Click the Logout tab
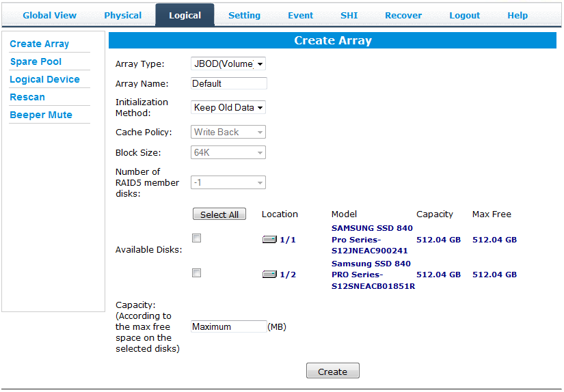This screenshot has width=564, height=392. 464,15
